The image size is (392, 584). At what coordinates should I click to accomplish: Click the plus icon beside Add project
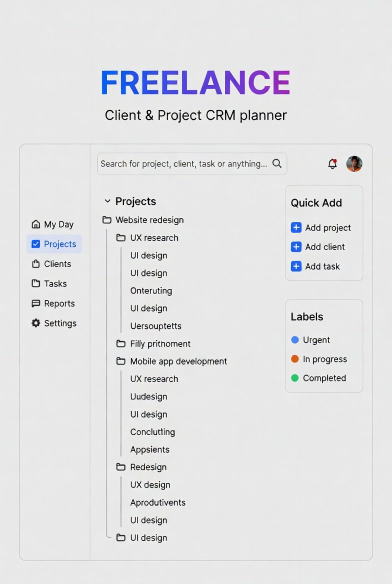tap(296, 227)
